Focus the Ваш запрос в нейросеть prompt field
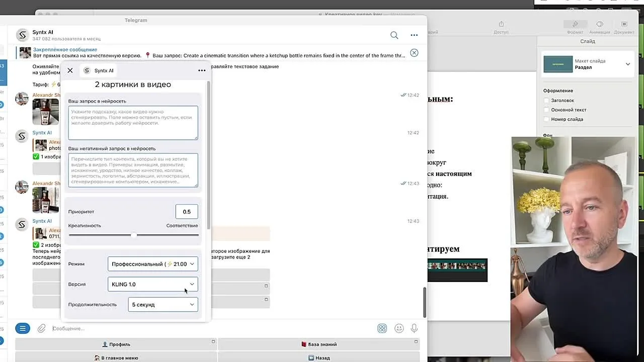Viewport: 644px width, 362px height. pos(133,123)
